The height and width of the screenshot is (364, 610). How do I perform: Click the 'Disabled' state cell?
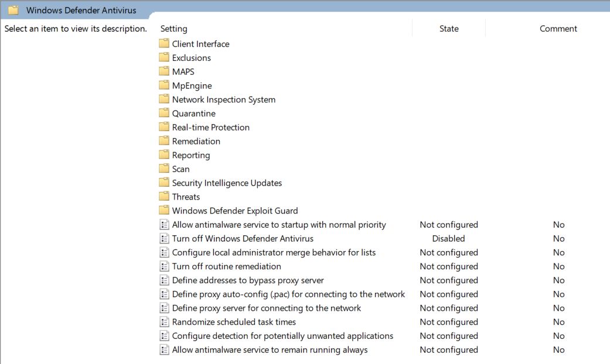[x=448, y=239]
